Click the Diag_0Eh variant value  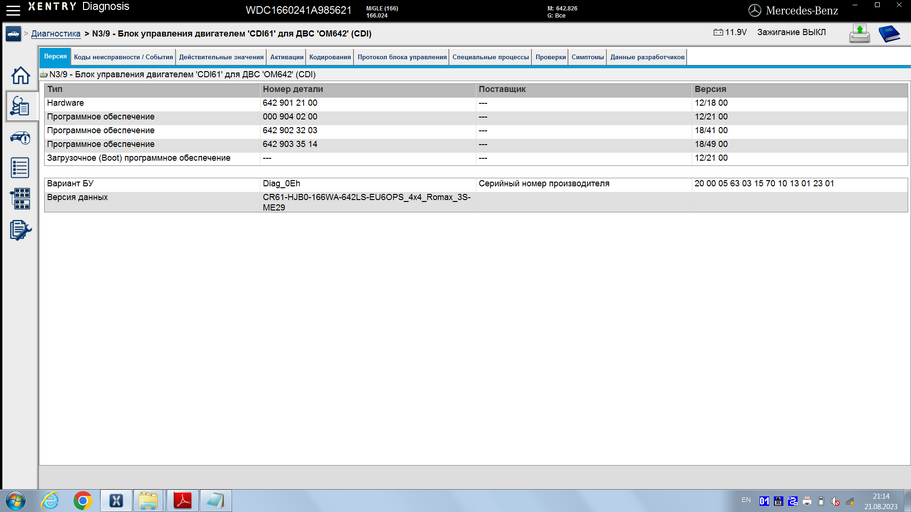tap(281, 184)
